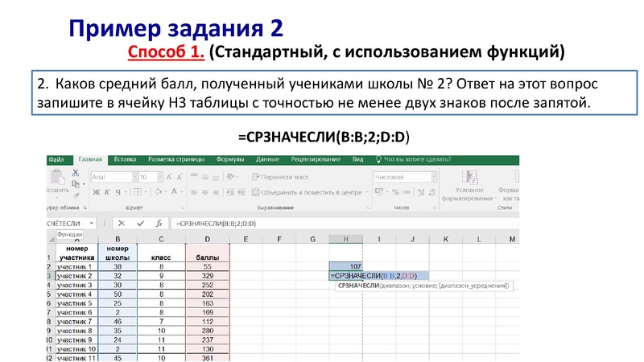644x362 pixels.
Task: Switch to the Вид tab
Action: click(357, 159)
